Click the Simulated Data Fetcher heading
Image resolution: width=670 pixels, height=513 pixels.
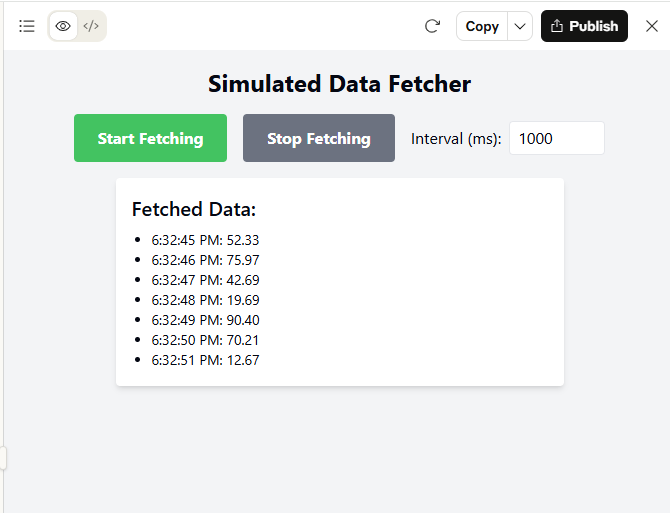(340, 84)
